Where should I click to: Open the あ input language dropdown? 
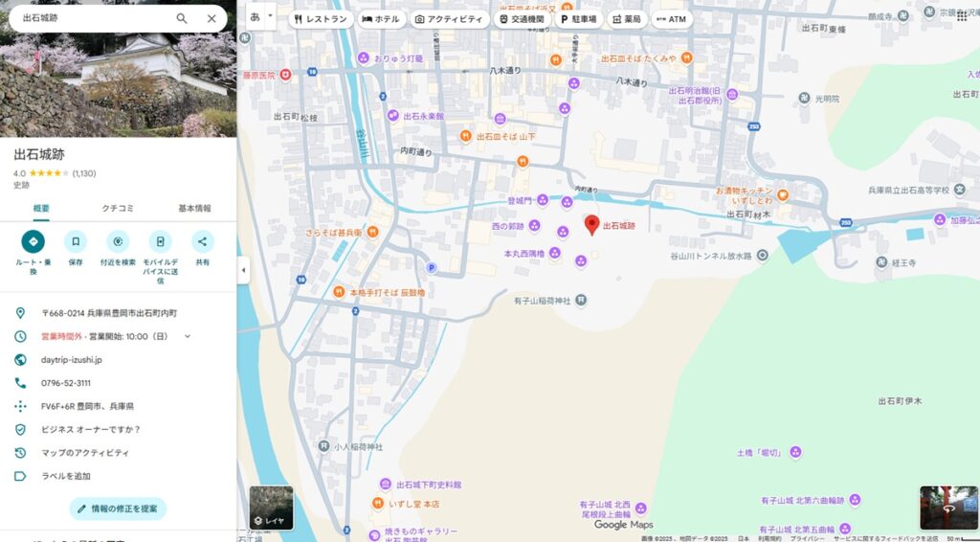click(x=260, y=16)
